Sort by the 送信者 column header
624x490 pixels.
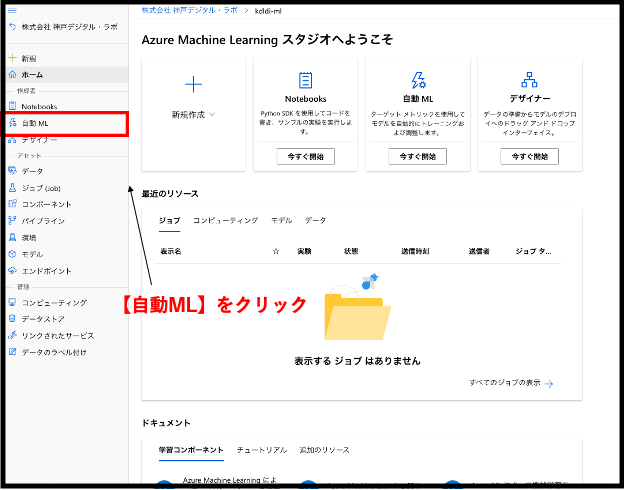pos(479,251)
